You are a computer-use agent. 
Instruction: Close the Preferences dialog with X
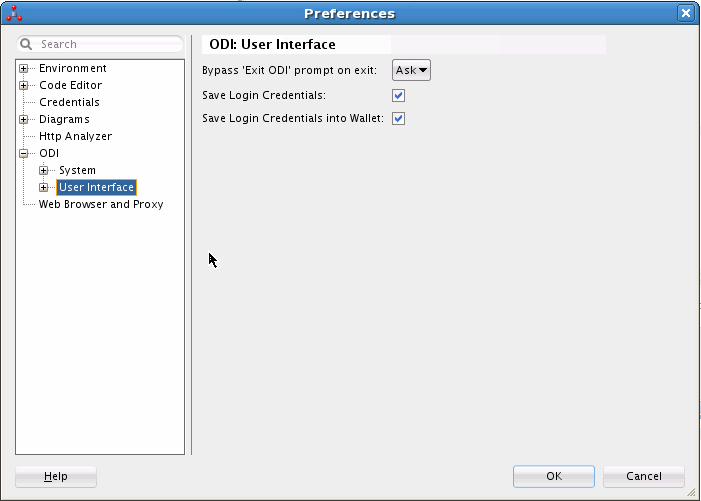(x=686, y=13)
